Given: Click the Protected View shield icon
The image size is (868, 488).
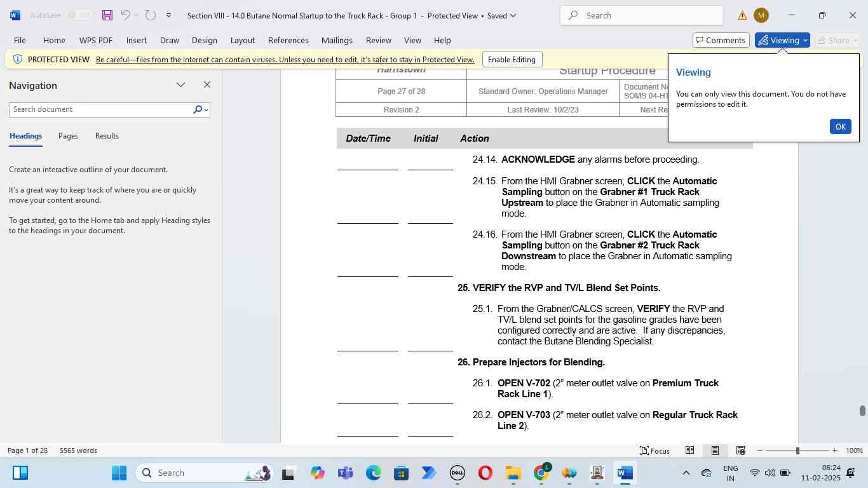Looking at the screenshot, I should point(18,59).
